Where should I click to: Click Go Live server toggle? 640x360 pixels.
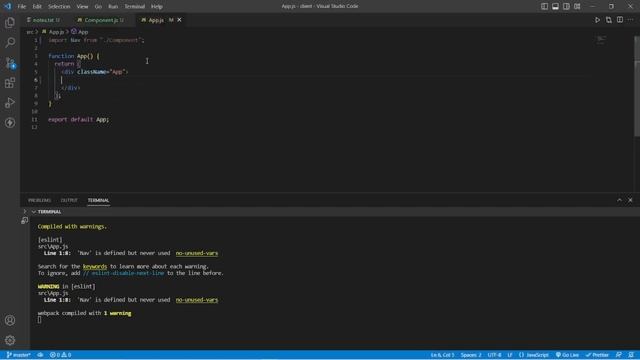[x=567, y=355]
